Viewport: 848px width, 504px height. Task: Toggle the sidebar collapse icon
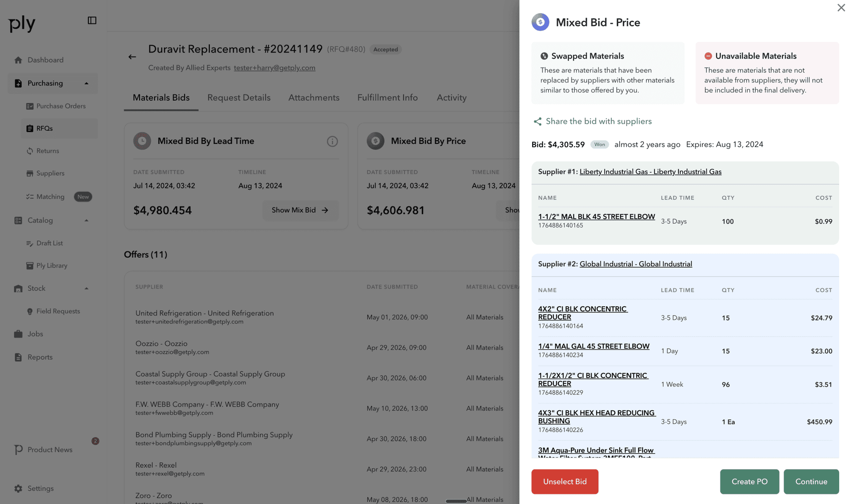[x=92, y=20]
